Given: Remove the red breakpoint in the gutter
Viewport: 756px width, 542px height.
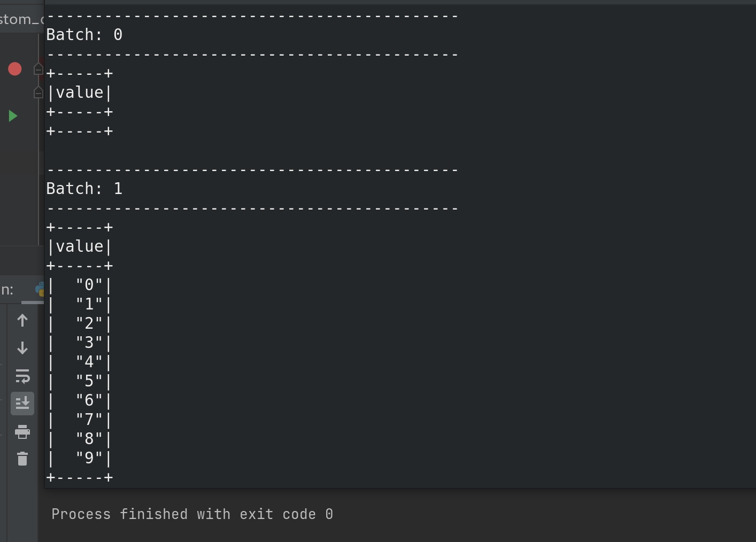Looking at the screenshot, I should click(14, 69).
